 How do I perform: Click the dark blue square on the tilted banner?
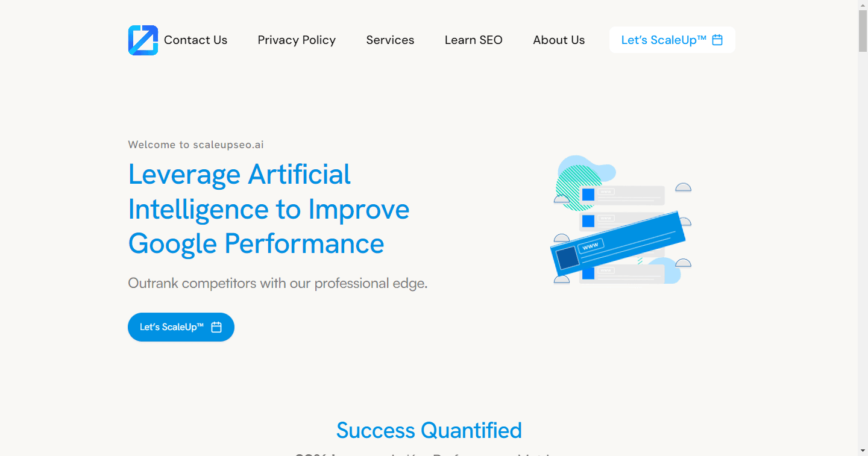pyautogui.click(x=567, y=258)
